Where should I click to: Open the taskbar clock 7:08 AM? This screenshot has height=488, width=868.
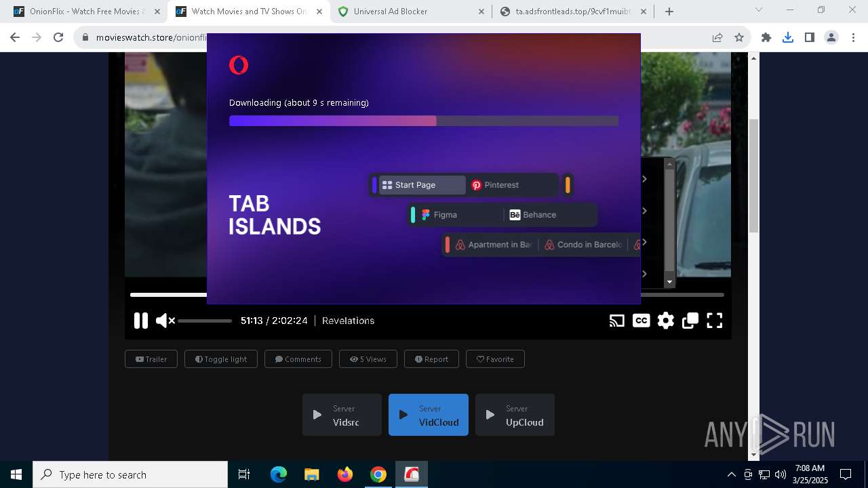tap(810, 474)
